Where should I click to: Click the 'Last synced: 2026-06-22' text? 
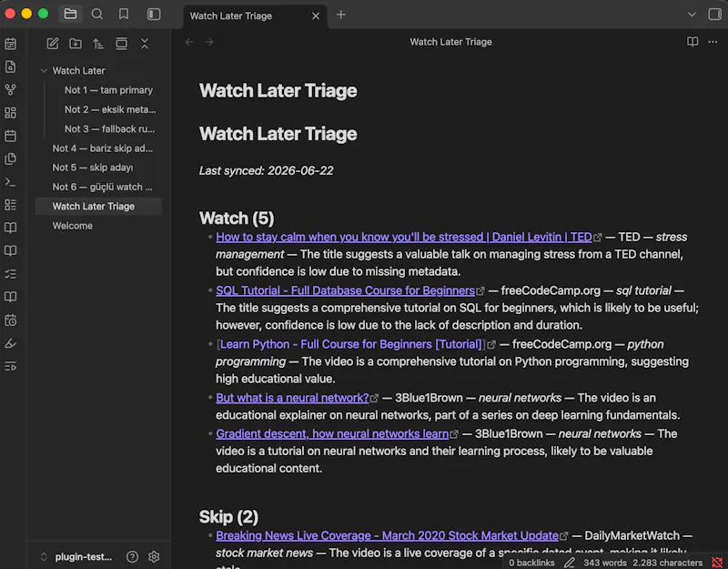266,170
